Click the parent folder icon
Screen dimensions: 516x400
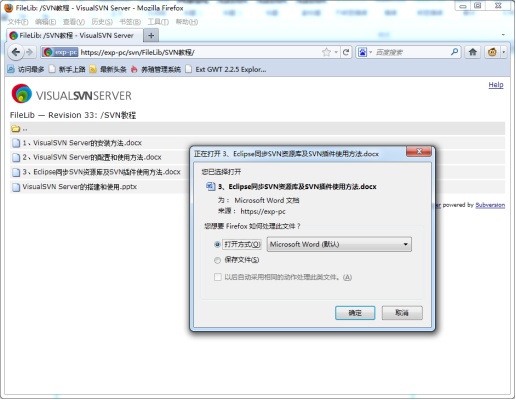[x=16, y=129]
